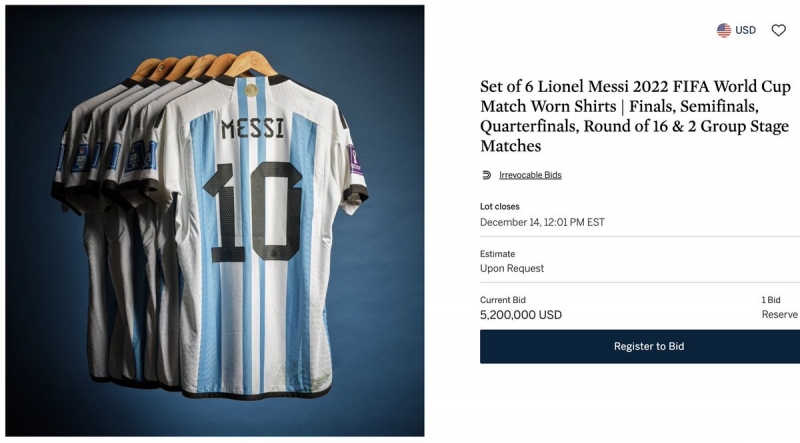Click the Estimate label
This screenshot has width=800, height=443.
[497, 254]
